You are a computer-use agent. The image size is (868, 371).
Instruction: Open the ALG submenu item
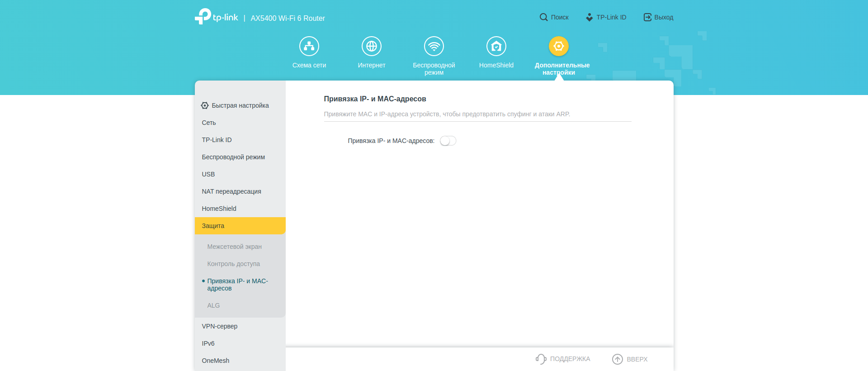[x=213, y=305]
